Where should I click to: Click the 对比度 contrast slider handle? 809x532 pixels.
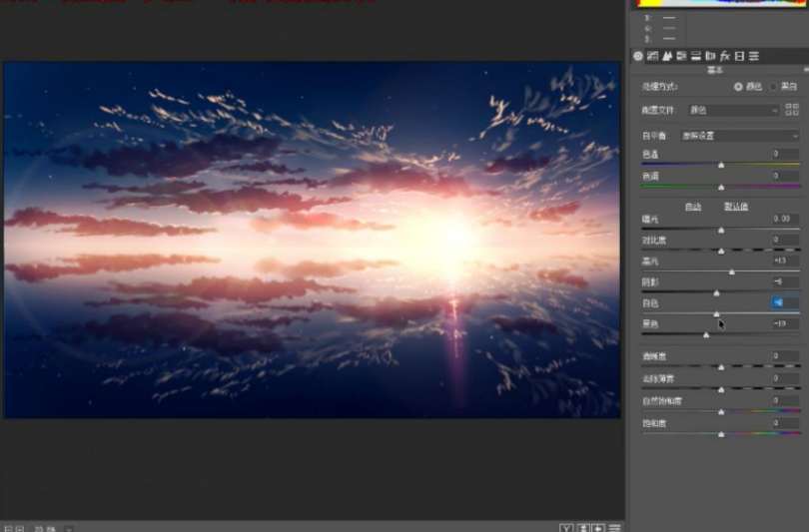[721, 252]
